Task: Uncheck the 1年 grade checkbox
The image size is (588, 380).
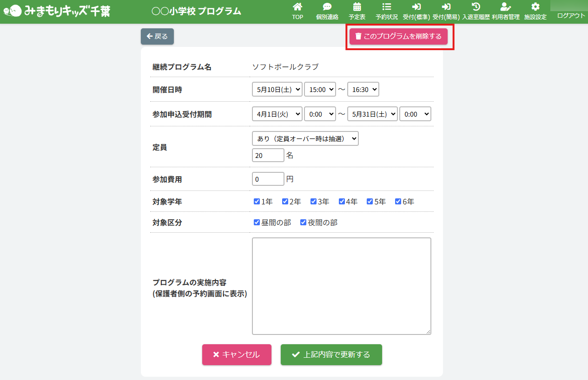Action: click(x=257, y=202)
